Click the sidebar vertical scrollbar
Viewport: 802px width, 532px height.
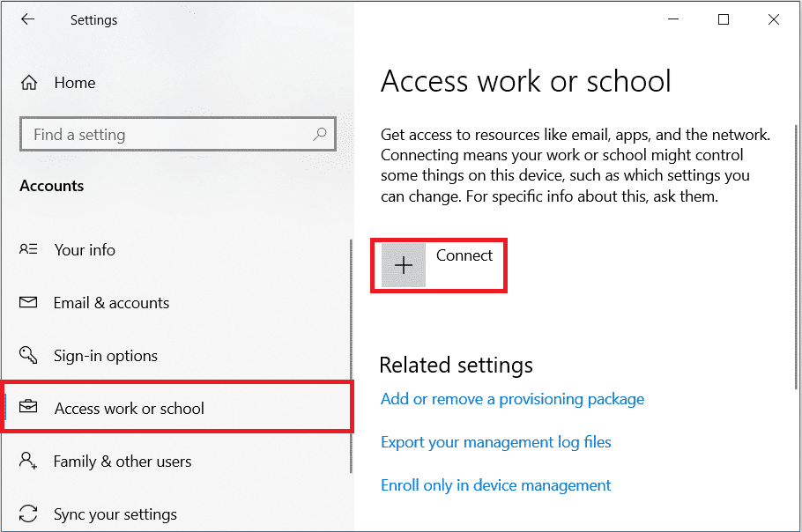coord(351,356)
